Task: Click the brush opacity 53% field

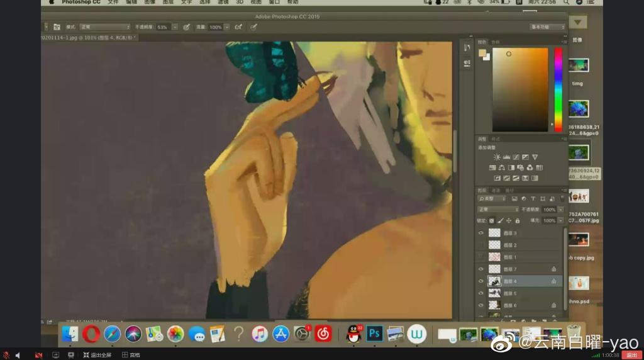Action: tap(164, 27)
